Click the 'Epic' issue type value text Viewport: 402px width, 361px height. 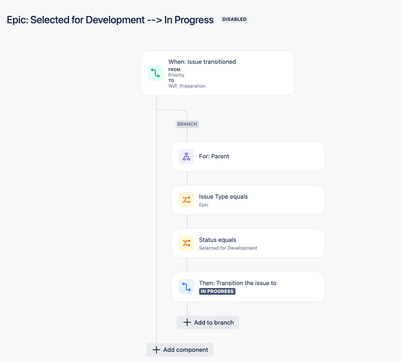[204, 205]
